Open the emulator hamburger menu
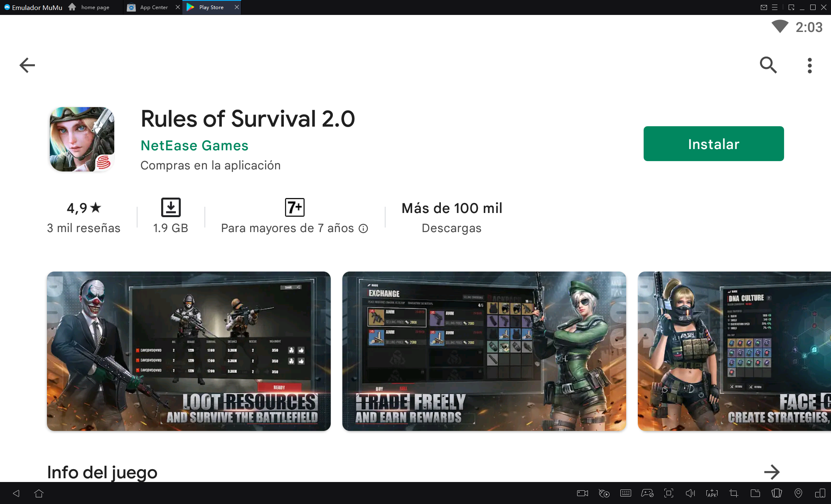The width and height of the screenshot is (831, 504). click(775, 7)
